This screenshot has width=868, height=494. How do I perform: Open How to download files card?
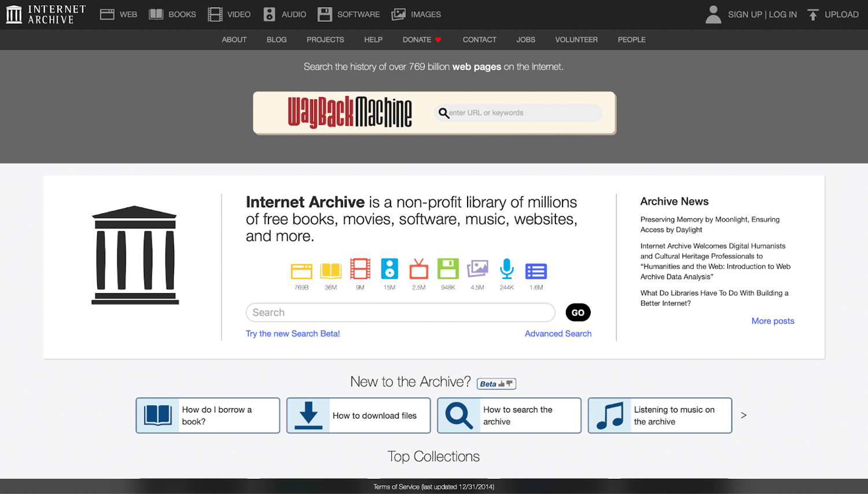click(x=358, y=415)
